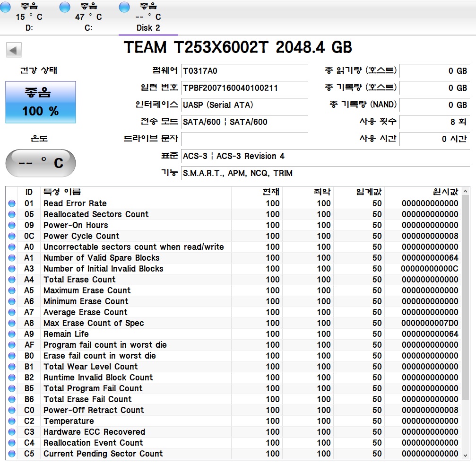Screen dimensions: 476x466
Task: Click the transfer mode field SATA/600 | SATA/600
Action: tap(245, 122)
